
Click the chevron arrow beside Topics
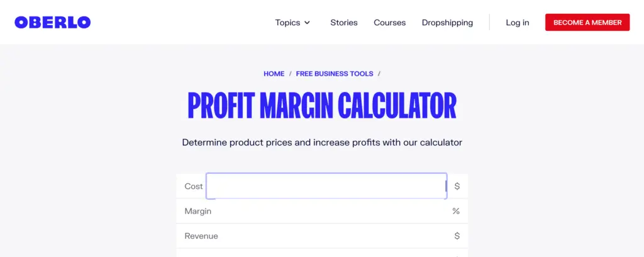click(308, 23)
